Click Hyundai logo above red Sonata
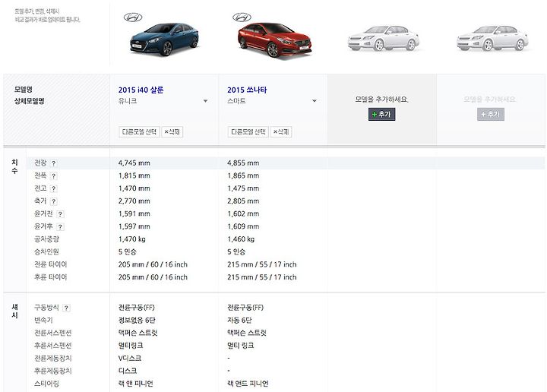The height and width of the screenshot is (392, 547). coord(242,17)
